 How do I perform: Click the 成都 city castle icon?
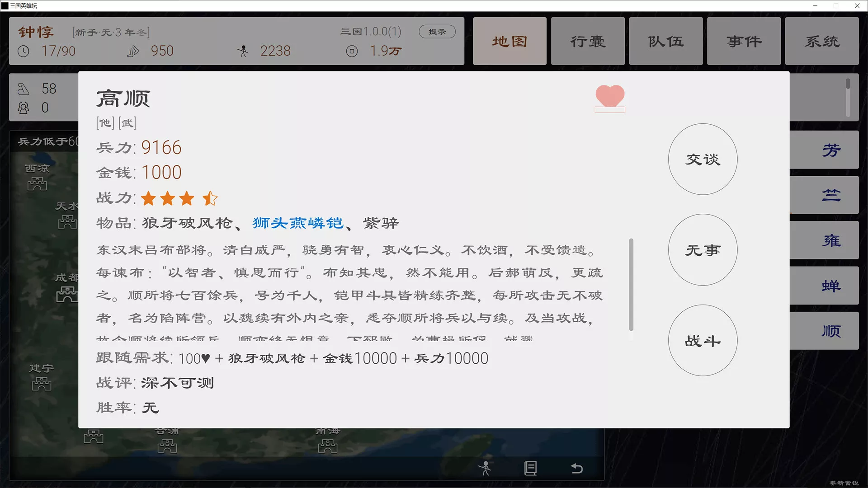point(67,295)
